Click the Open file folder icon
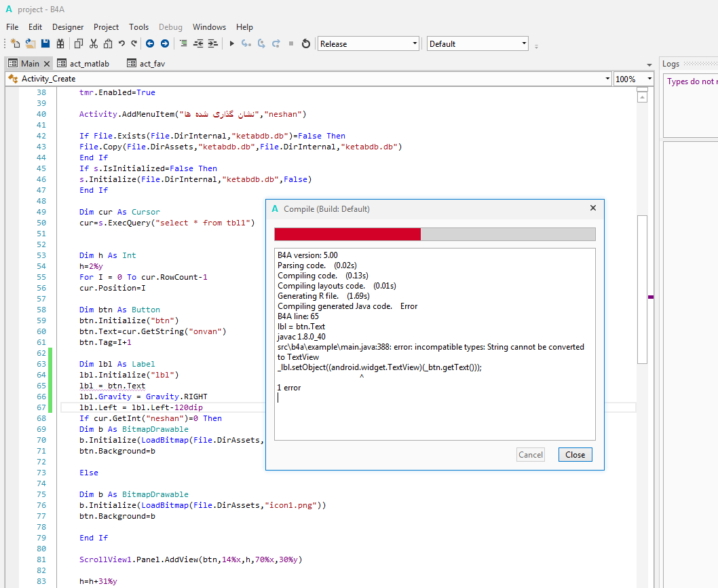 (x=31, y=43)
